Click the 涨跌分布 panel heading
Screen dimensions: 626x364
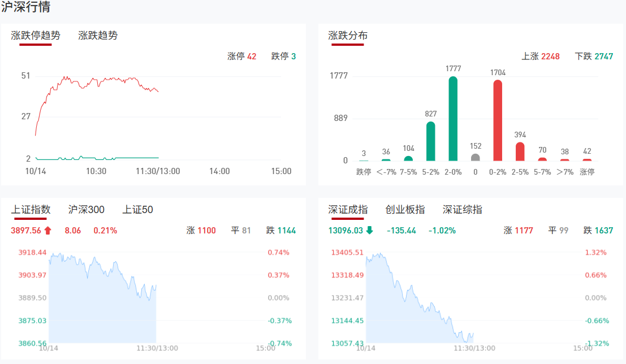[x=348, y=36]
